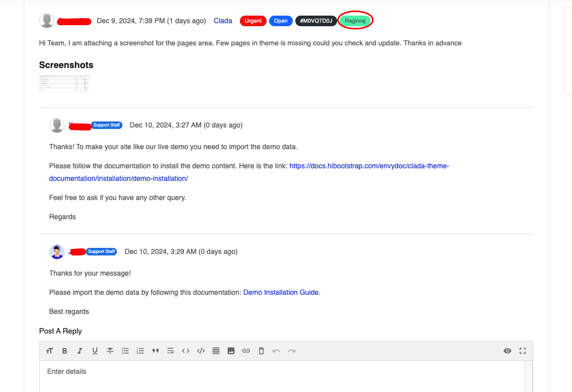Click the first support staff avatar

click(x=57, y=125)
